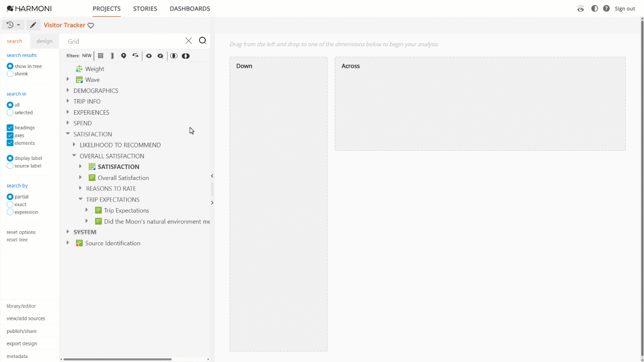Select the 'show in tree' radio option
Screen dimensions: 644x362
[x=10, y=66]
